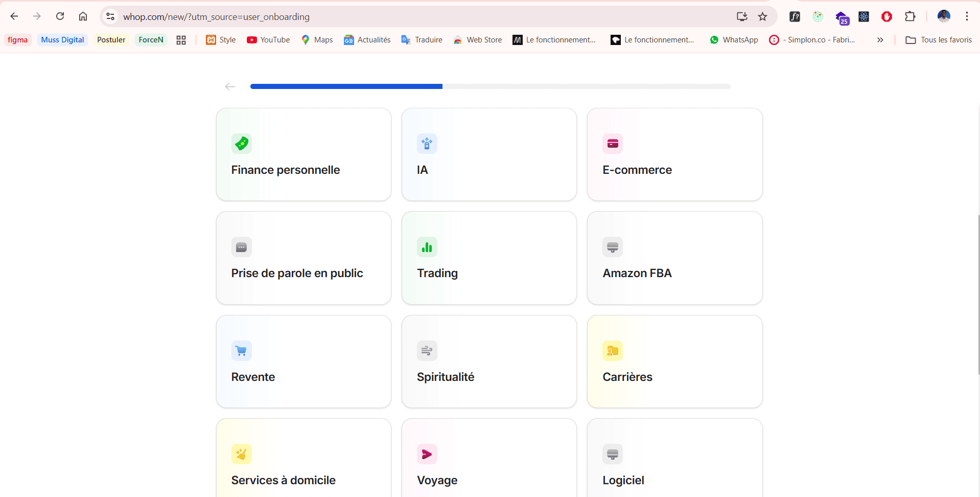Click the blue onboarding progress bar
Viewport: 980px width, 497px height.
click(x=345, y=86)
